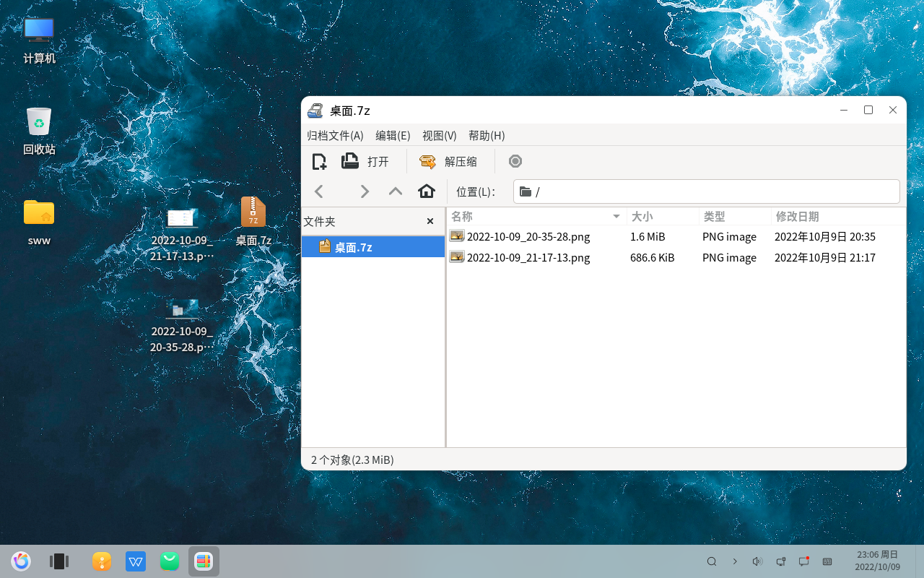Screen dimensions: 924x578
Task: Go back with the left arrow button
Action: (x=319, y=191)
